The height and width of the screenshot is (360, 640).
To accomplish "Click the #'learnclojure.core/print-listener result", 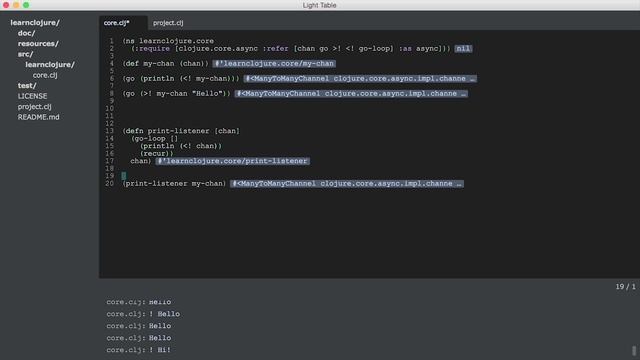I will click(x=232, y=161).
